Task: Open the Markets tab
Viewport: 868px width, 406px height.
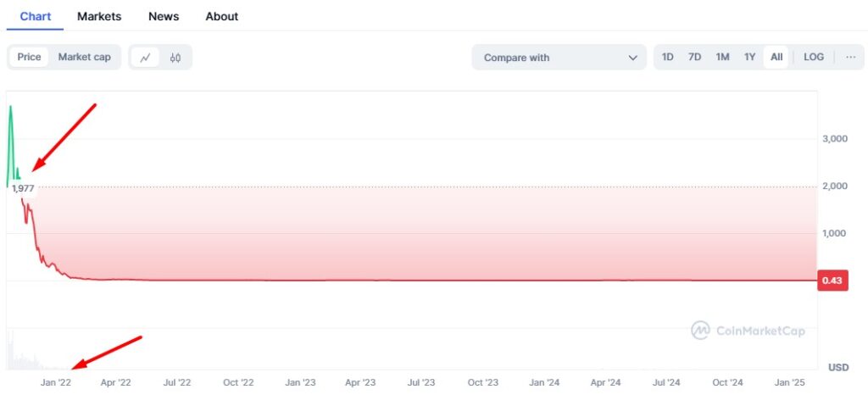Action: [x=99, y=16]
